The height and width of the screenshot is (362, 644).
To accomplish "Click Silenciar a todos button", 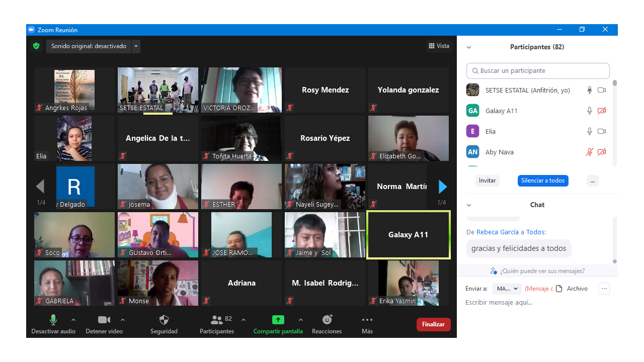I will pyautogui.click(x=543, y=180).
